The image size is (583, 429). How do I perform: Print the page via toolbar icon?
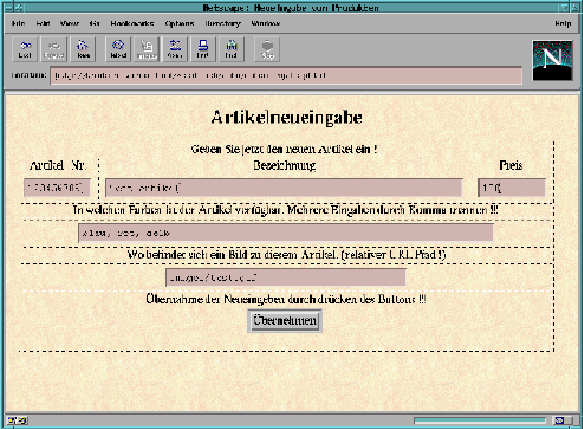(203, 49)
